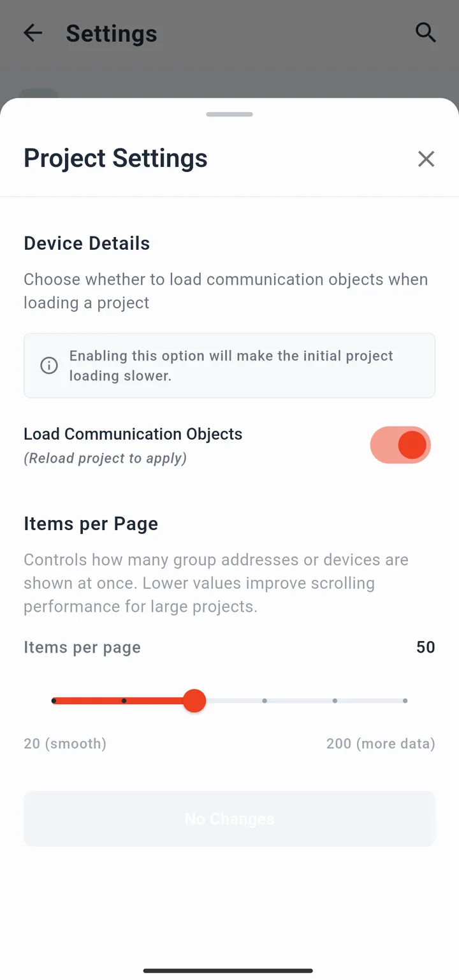The image size is (459, 980).
Task: Click the info circle icon in the notice
Action: point(49,365)
